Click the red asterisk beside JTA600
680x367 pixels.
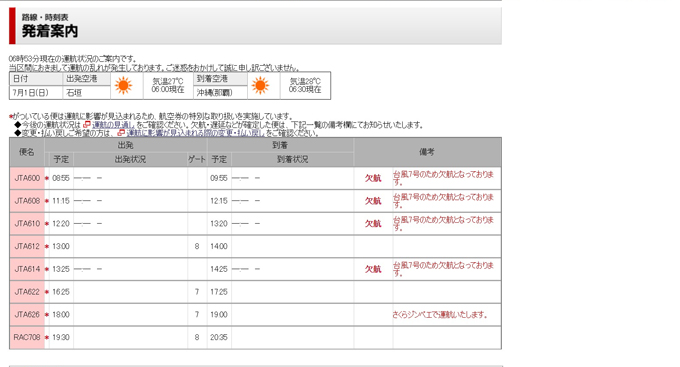(x=47, y=178)
